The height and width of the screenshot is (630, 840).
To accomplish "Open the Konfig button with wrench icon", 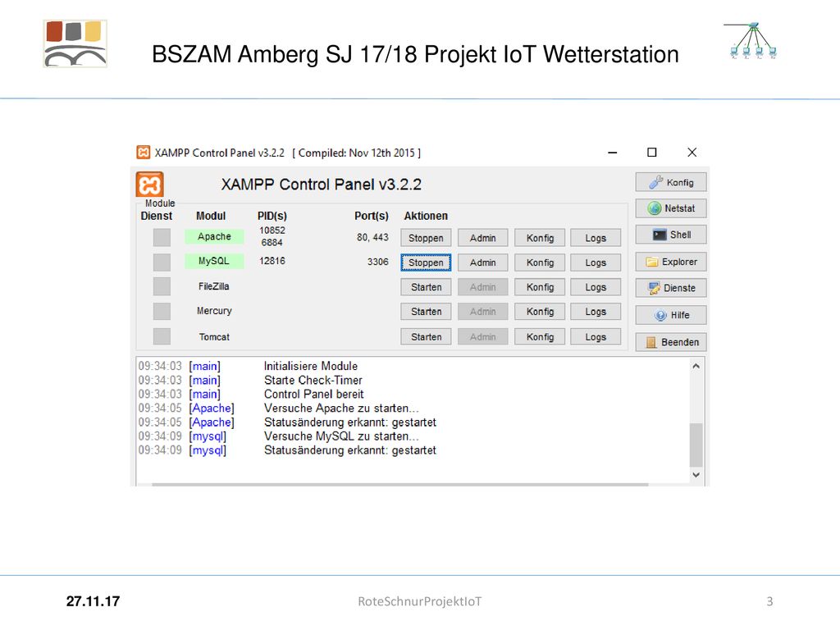I will [x=671, y=182].
